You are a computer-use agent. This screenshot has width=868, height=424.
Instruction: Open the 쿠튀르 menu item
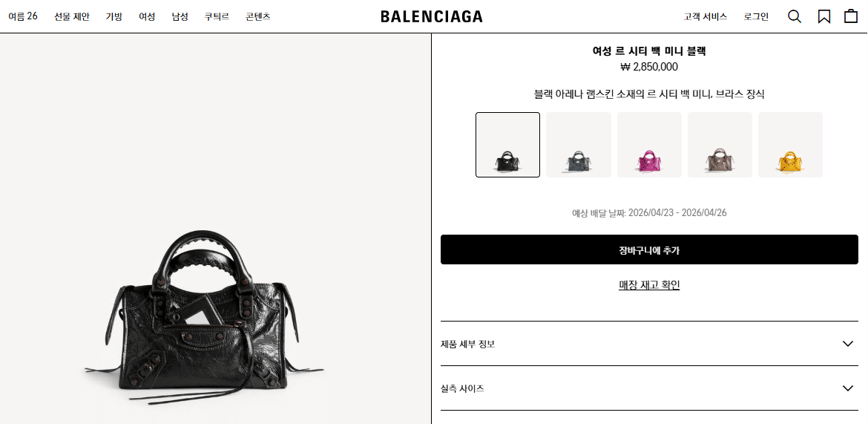click(217, 16)
